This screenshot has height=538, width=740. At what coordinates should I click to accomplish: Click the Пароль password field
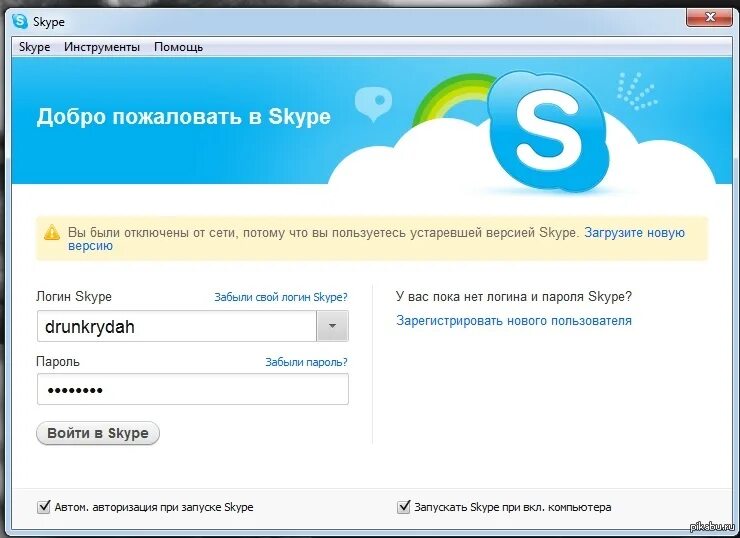point(193,389)
